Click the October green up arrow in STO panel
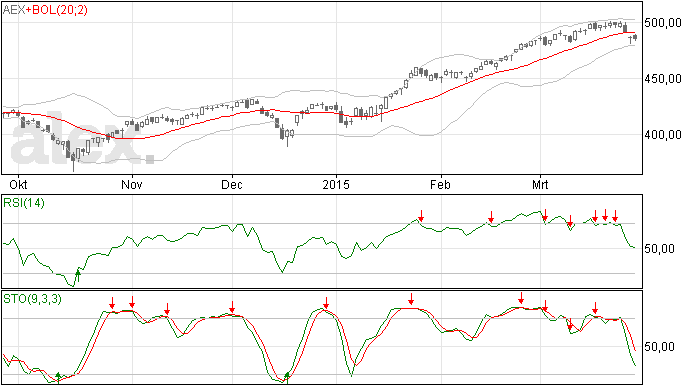690x387 pixels. click(58, 377)
